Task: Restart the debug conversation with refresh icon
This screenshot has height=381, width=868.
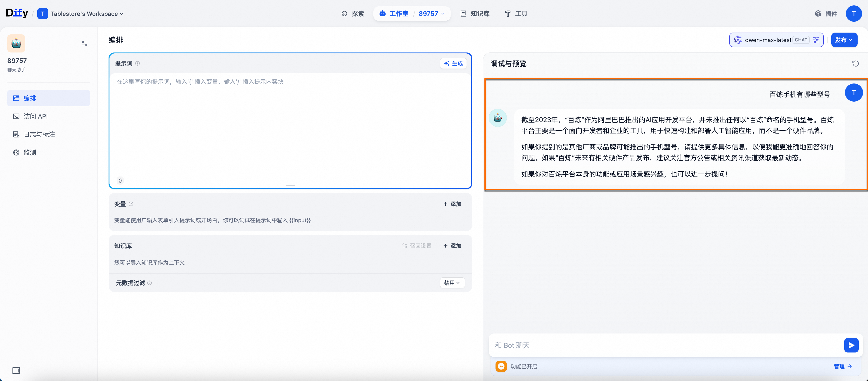Action: click(x=855, y=63)
